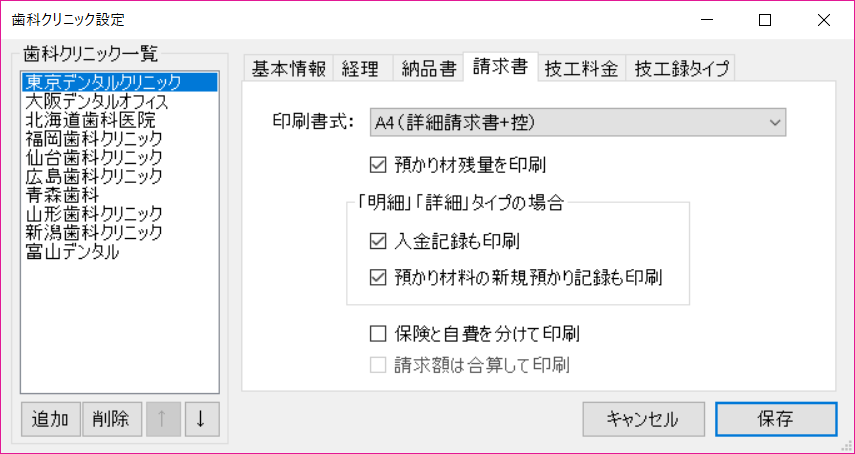Close the 歯科クリニック設定 window
This screenshot has width=855, height=454.
click(x=823, y=20)
